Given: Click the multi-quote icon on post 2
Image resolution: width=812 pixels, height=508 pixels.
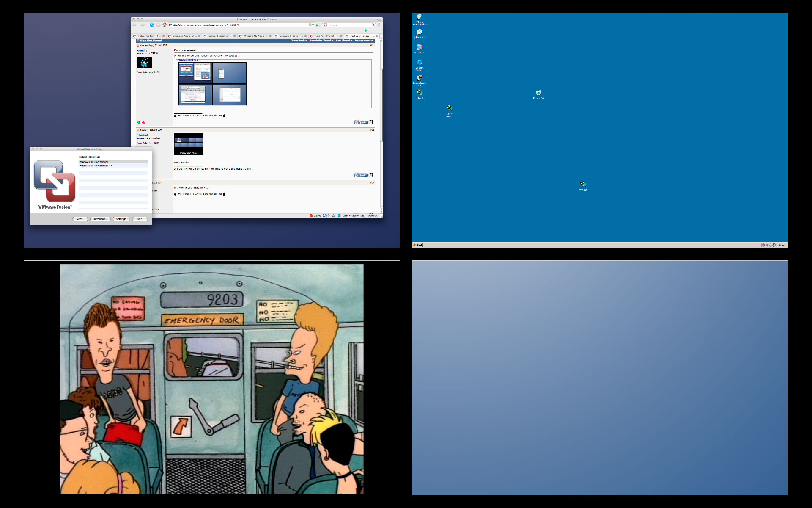Looking at the screenshot, I should pos(371,175).
